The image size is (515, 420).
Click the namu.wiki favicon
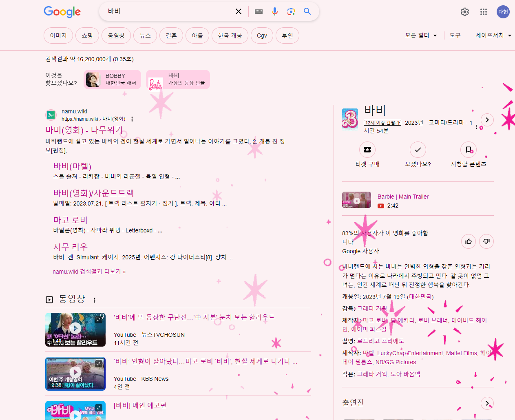(x=51, y=115)
